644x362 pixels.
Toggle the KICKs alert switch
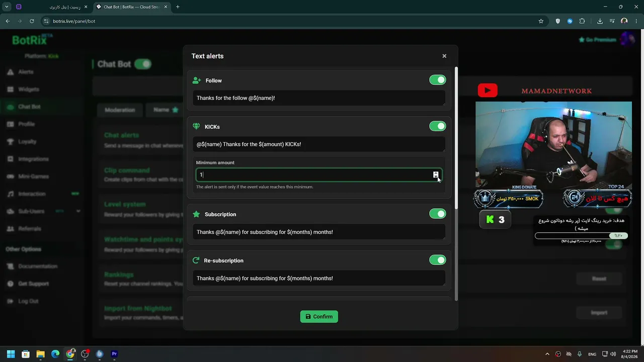pyautogui.click(x=438, y=126)
